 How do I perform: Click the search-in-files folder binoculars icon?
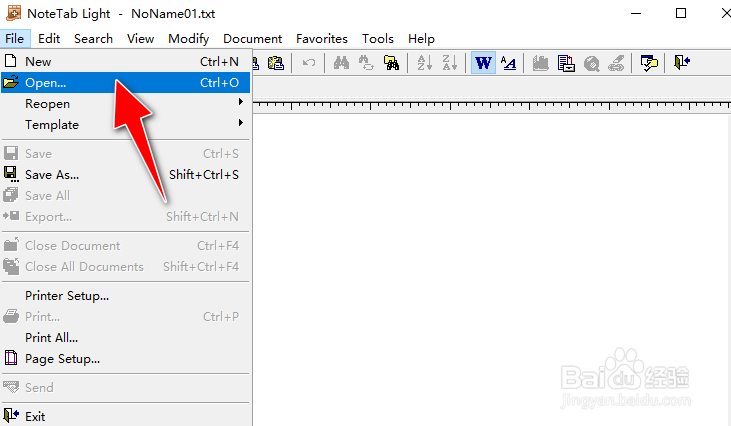391,62
